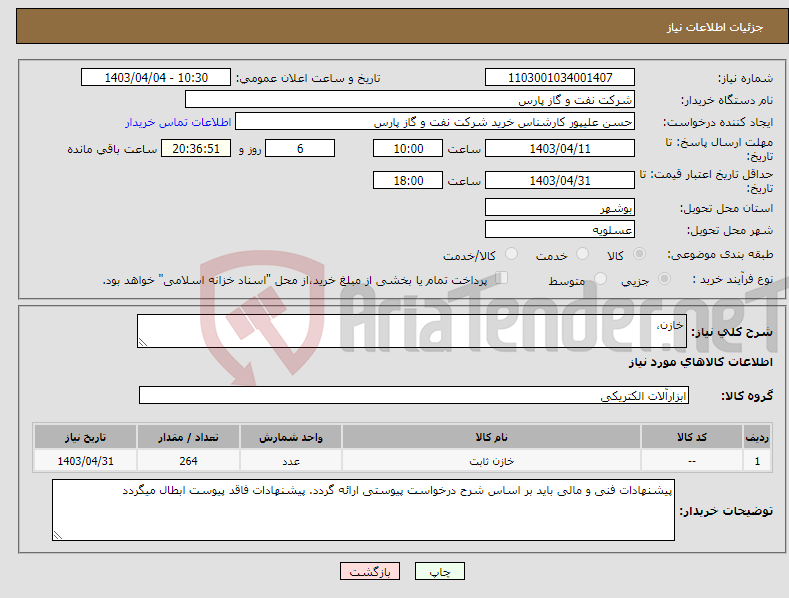
Task: Click the general need description textarea
Action: [412, 331]
